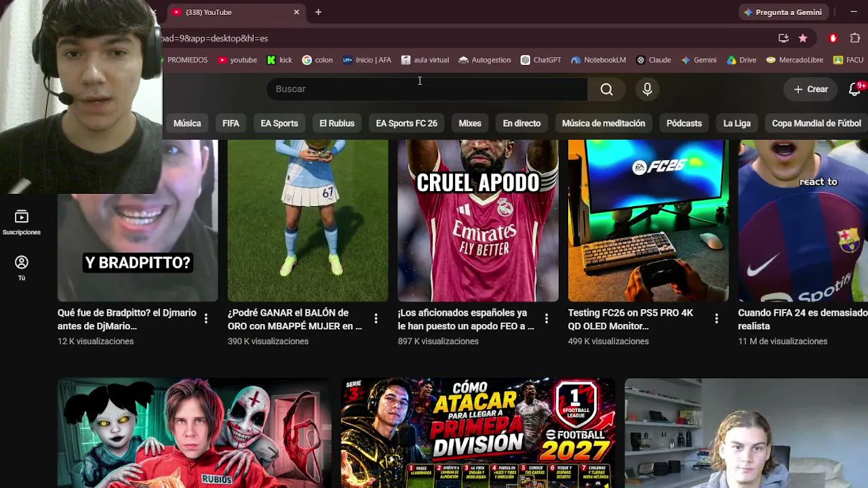Screen dimensions: 868x488
Task: Open the colon bookmark
Action: (x=317, y=60)
